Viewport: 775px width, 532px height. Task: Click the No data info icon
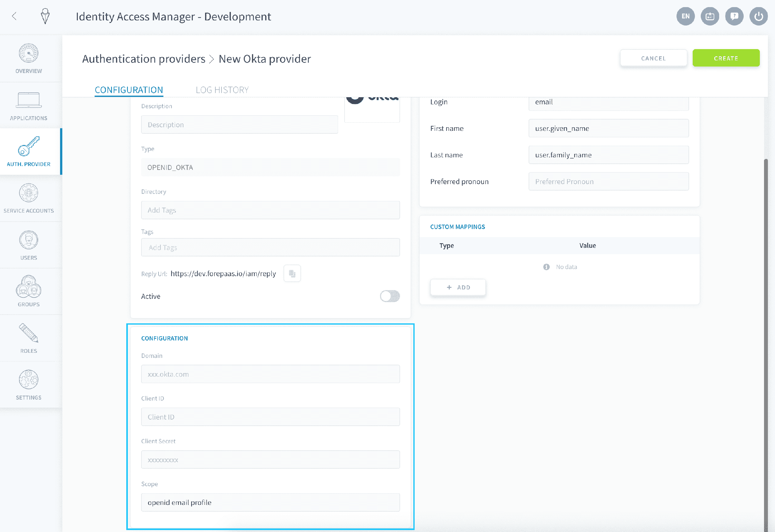tap(546, 267)
